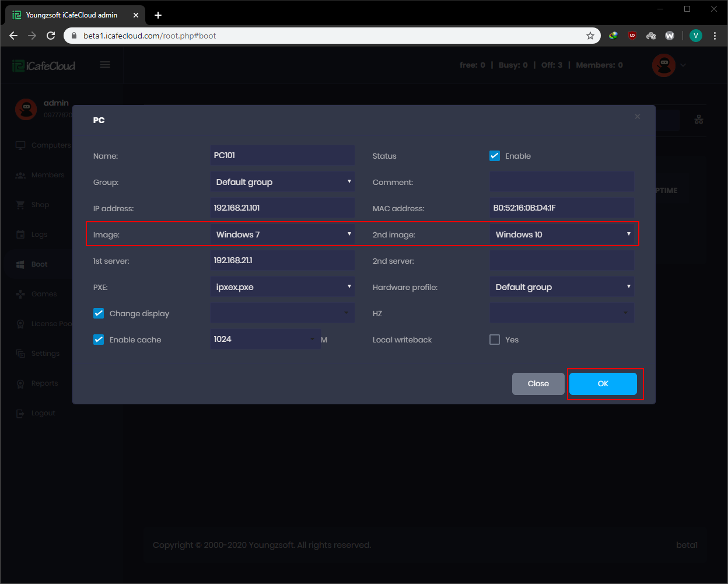Click the OK button to save PC settings

(603, 383)
